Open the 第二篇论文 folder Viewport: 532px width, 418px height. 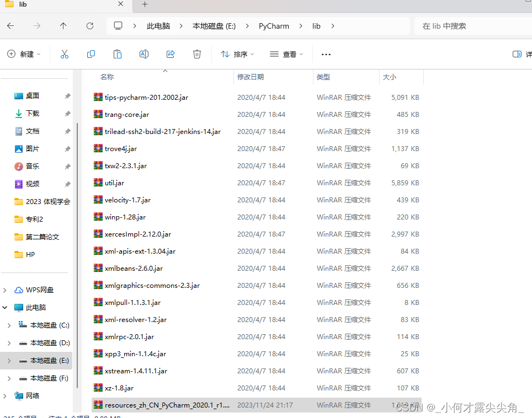pyautogui.click(x=36, y=237)
